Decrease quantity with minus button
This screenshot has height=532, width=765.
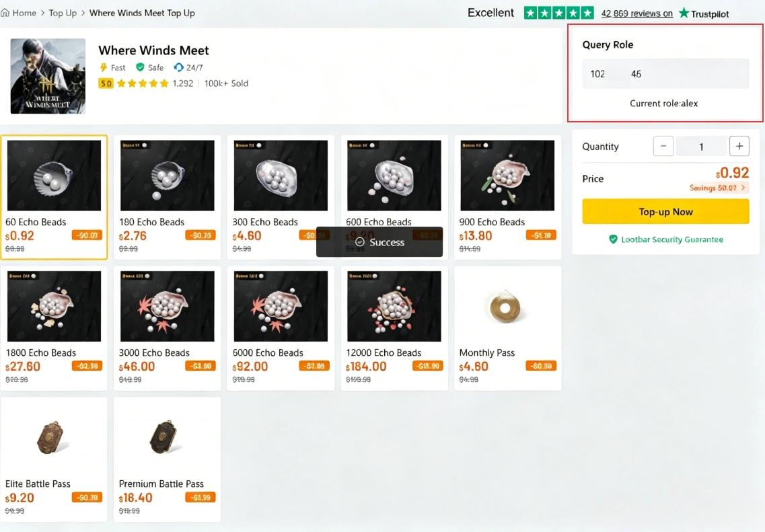tap(663, 146)
